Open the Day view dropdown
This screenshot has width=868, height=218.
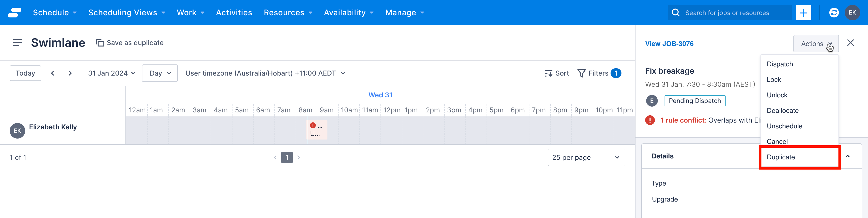[x=159, y=73]
